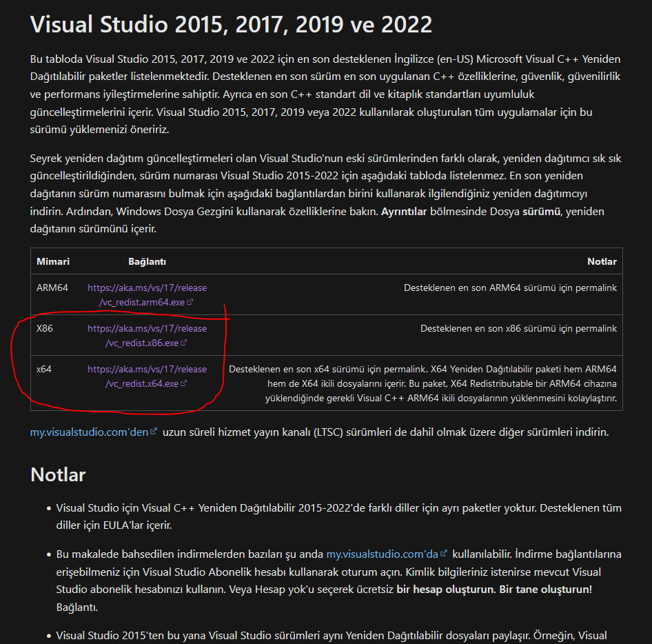Click bullet starting 'Visual Studio için Visual C++ Yeniden'
Image resolution: width=652 pixels, height=644 pixels.
coord(338,516)
